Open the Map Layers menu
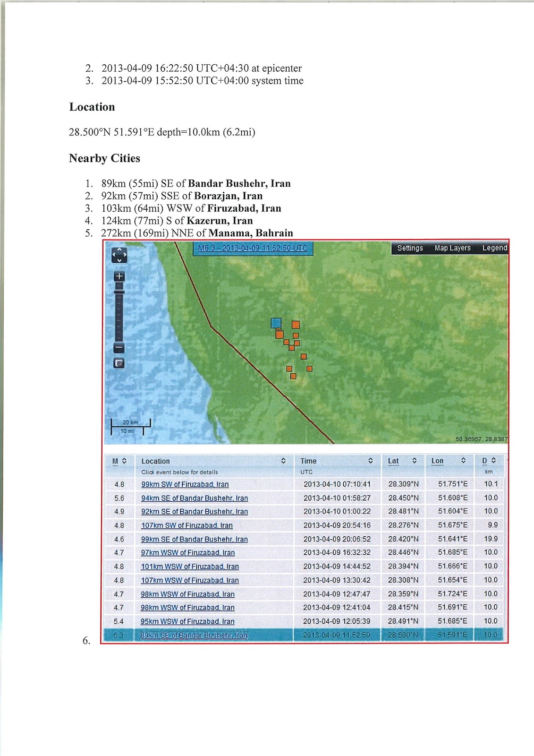Screen dimensions: 534x756 click(x=452, y=248)
